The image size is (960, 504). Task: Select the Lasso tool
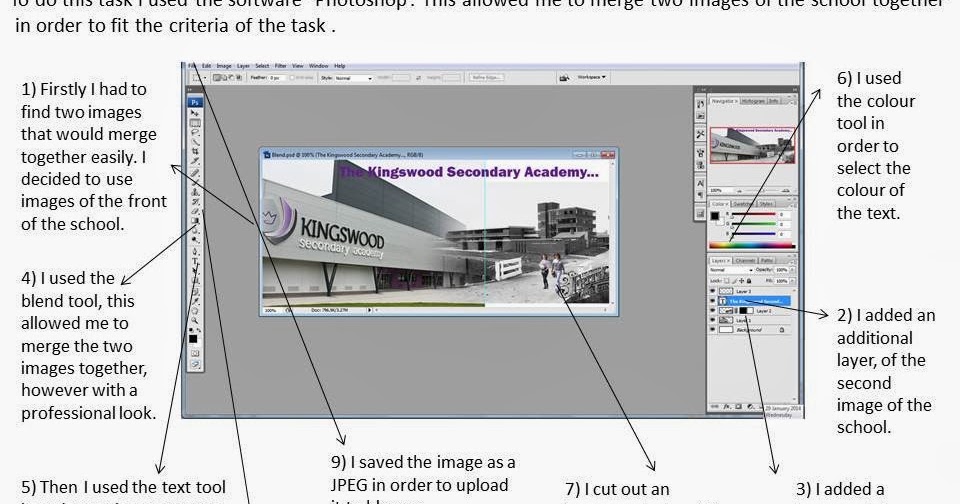(x=195, y=132)
